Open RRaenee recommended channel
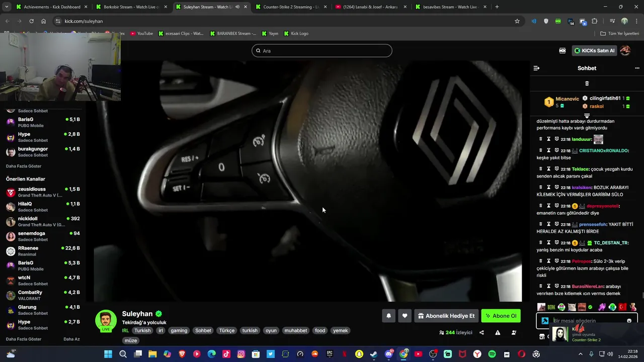644x362 pixels. pyautogui.click(x=43, y=251)
